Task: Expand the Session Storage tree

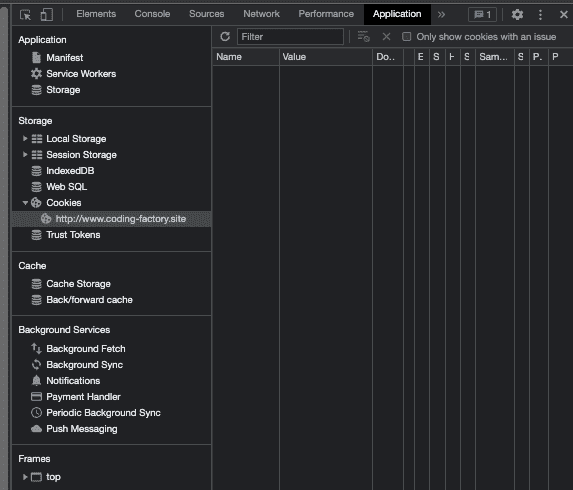Action: 25,155
